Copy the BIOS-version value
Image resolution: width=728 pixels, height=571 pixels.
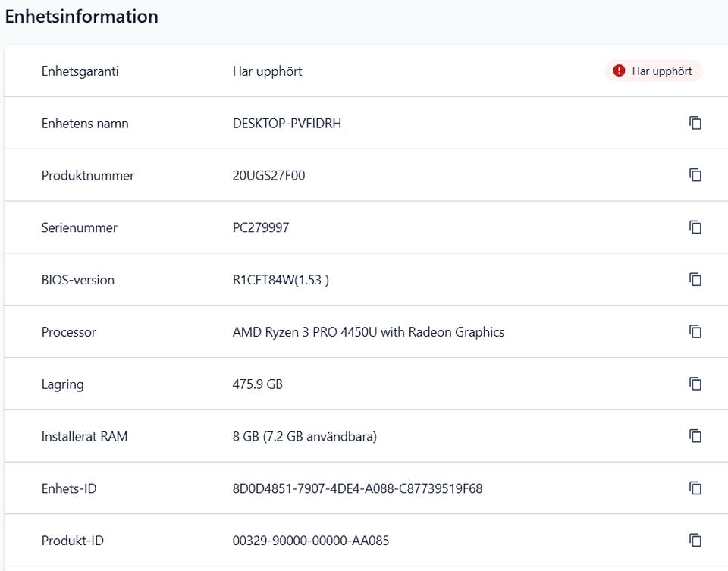[695, 280]
